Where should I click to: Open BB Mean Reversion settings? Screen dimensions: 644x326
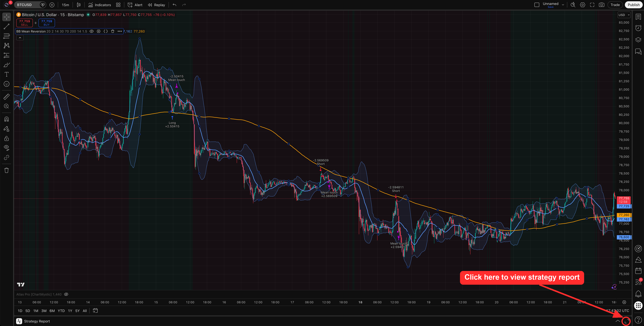click(x=98, y=31)
